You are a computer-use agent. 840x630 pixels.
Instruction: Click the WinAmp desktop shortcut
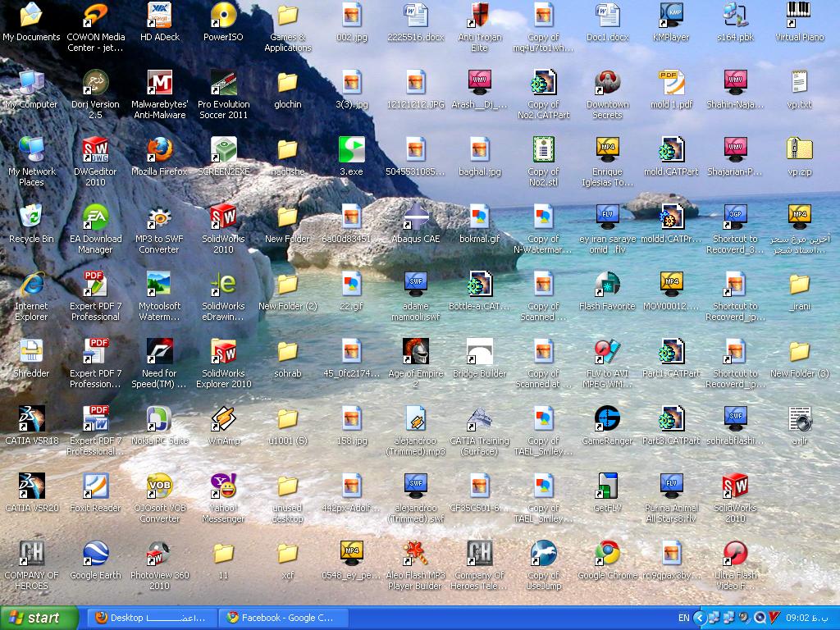[x=223, y=419]
